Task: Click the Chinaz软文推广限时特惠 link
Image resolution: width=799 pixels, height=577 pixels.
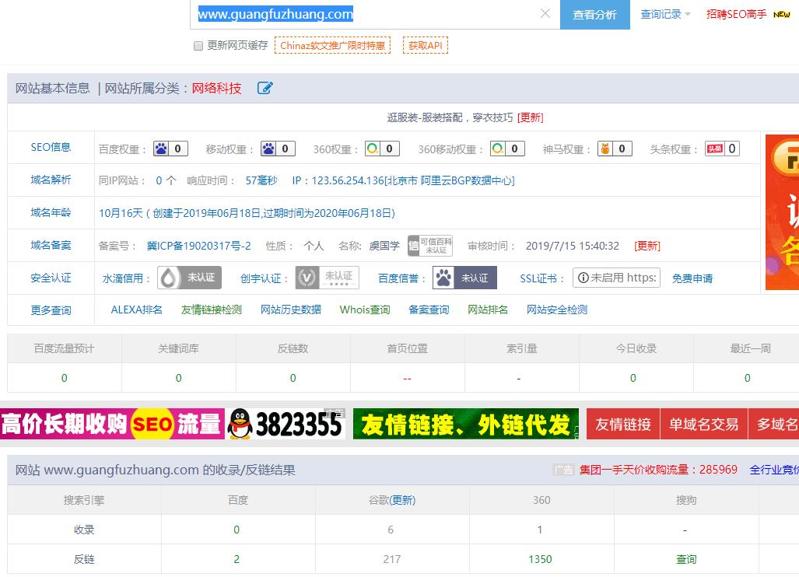Action: [332, 45]
